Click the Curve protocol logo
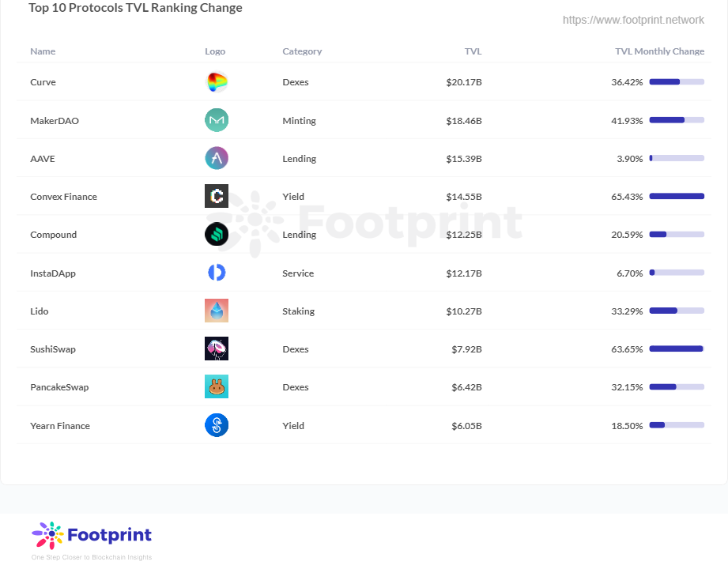The image size is (728, 569). click(217, 82)
